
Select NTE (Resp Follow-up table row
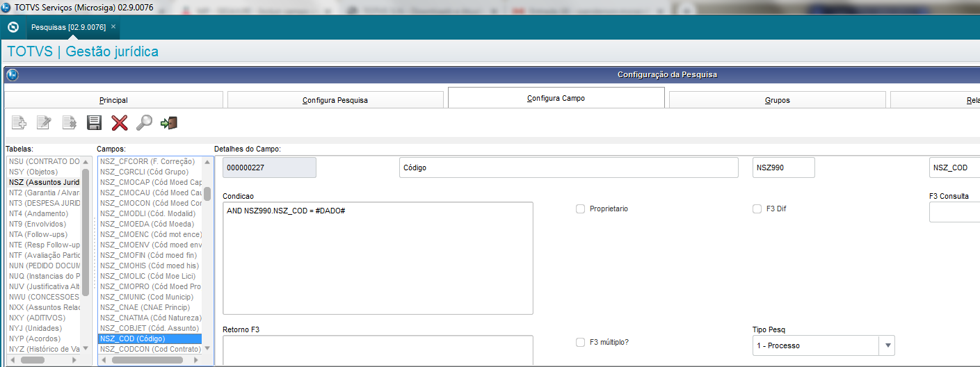(x=45, y=245)
